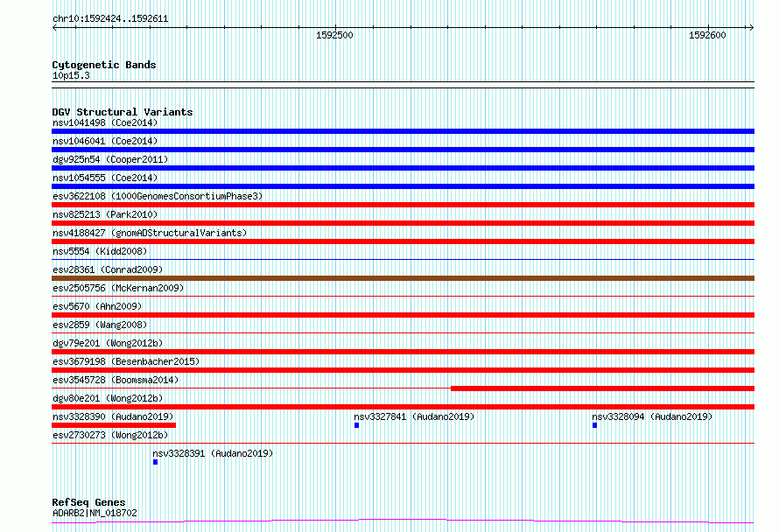Image resolution: width=779 pixels, height=532 pixels.
Task: Click nsv3328390 (Audano2019) label
Action: (113, 416)
